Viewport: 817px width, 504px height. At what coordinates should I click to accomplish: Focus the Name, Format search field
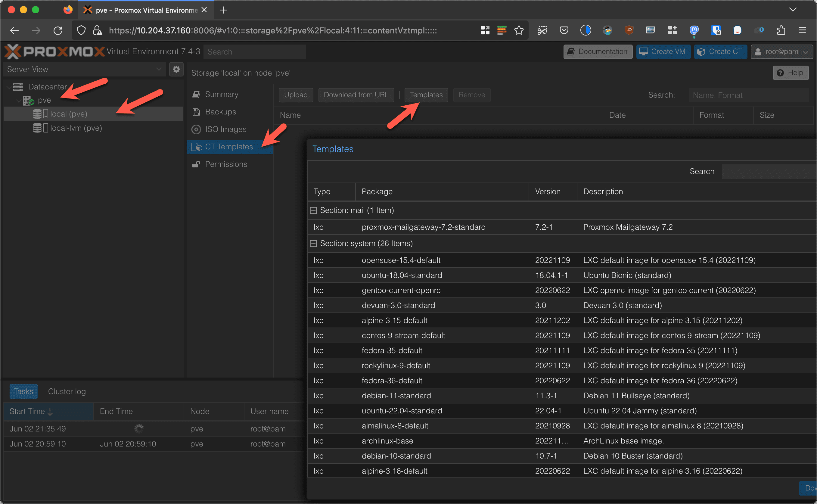click(749, 95)
